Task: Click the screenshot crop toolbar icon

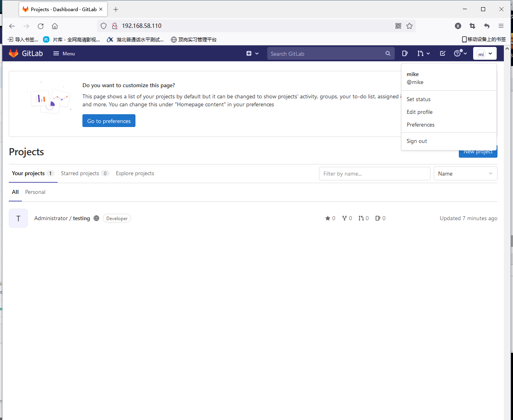Action: [472, 26]
